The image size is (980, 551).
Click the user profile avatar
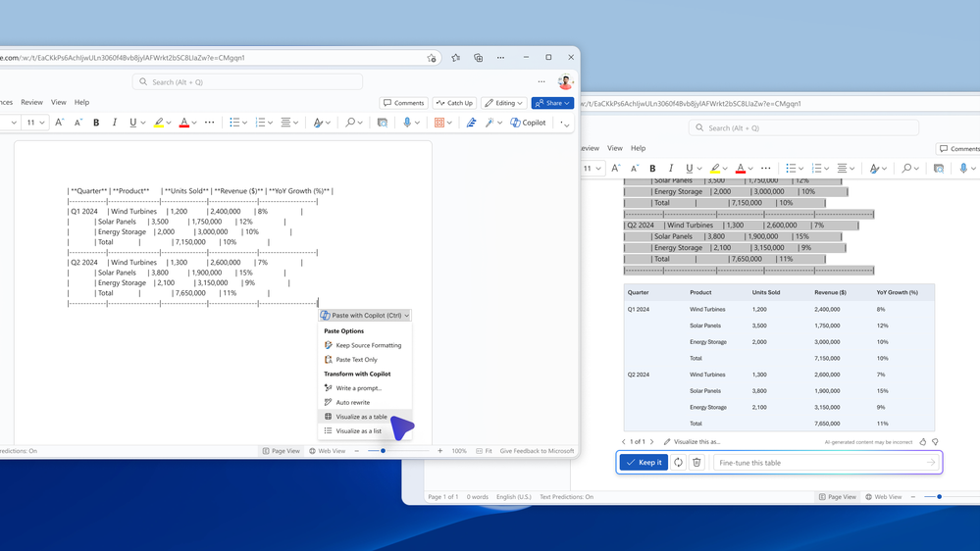[565, 81]
